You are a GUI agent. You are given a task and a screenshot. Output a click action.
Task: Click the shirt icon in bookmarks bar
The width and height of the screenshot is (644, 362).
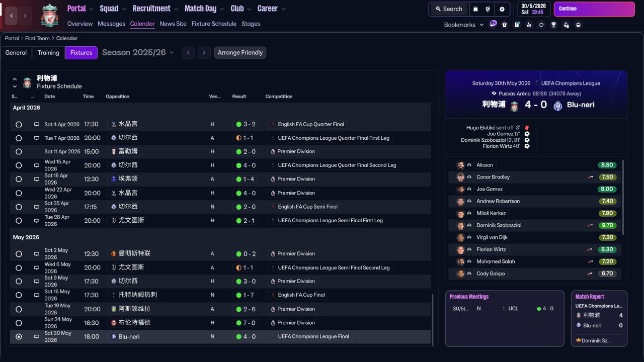click(x=505, y=25)
